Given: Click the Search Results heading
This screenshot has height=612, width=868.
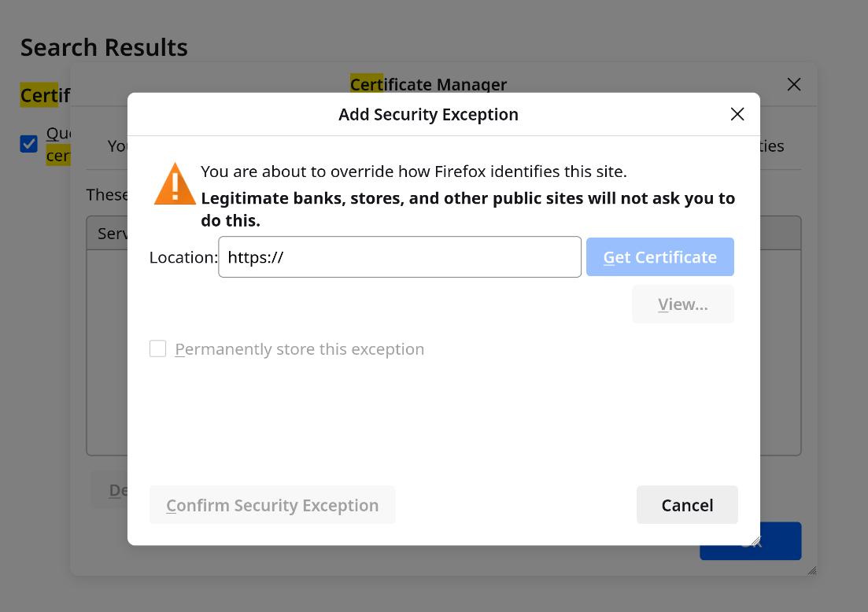Looking at the screenshot, I should 104,47.
